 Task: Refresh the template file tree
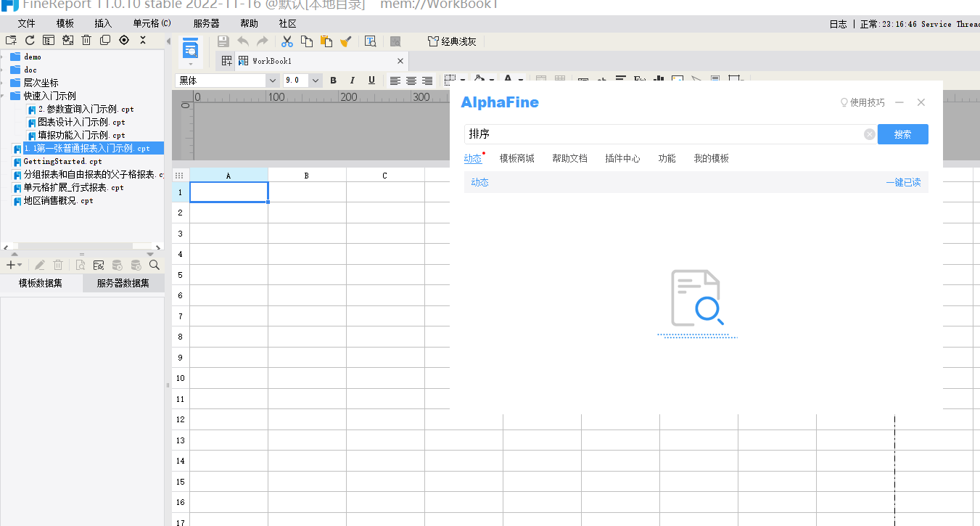(x=30, y=41)
